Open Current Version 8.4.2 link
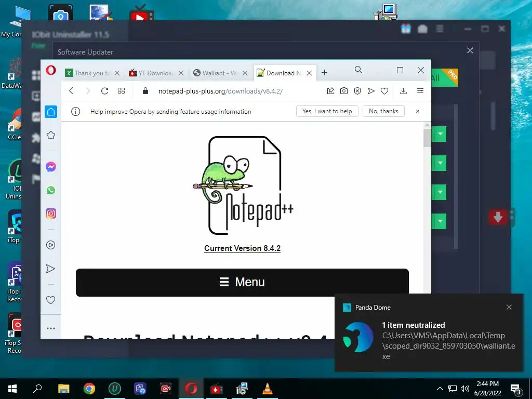532x399 pixels. [x=242, y=248]
